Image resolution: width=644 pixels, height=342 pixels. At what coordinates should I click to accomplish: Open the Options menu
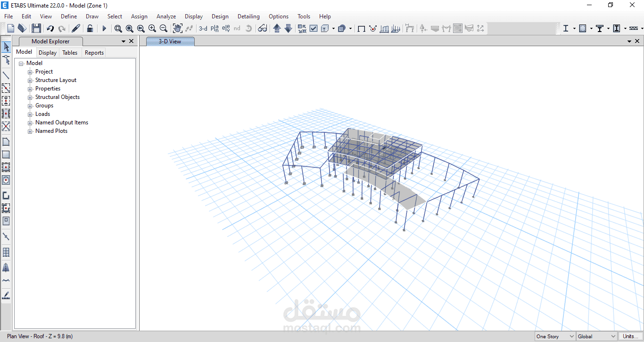tap(279, 16)
